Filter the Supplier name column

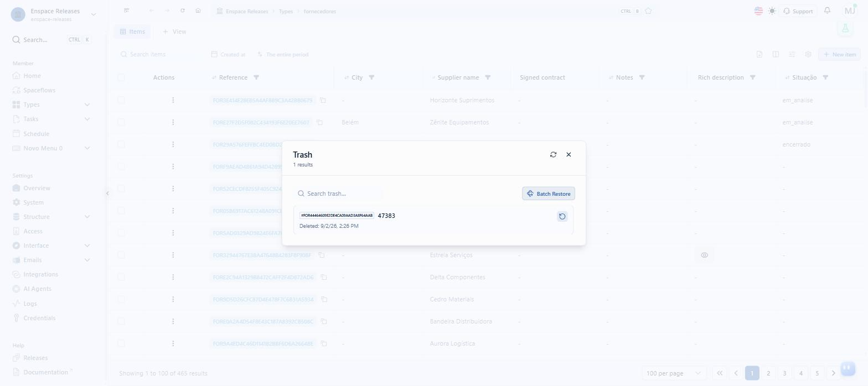pyautogui.click(x=488, y=77)
